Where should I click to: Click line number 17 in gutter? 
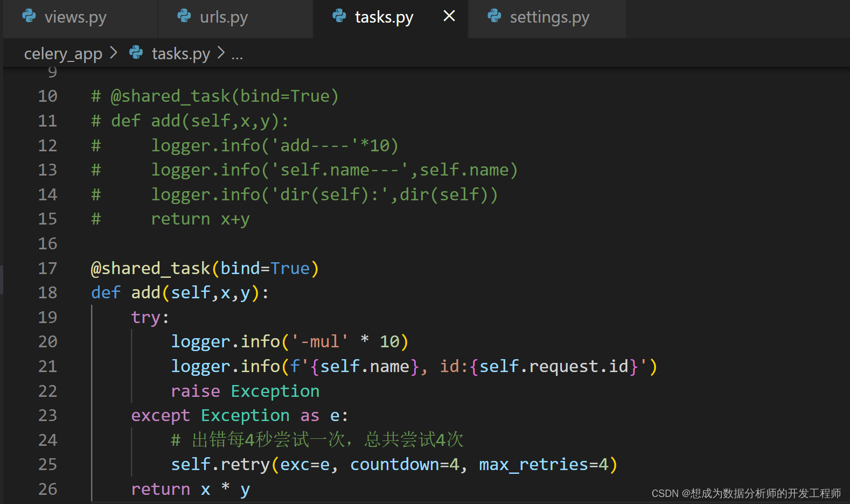(x=47, y=268)
